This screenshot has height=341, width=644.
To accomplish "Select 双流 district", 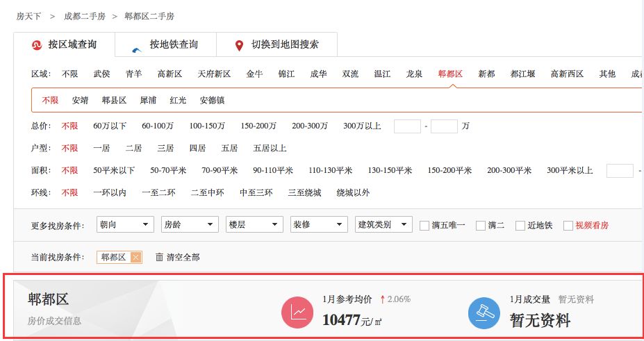I will click(x=350, y=74).
